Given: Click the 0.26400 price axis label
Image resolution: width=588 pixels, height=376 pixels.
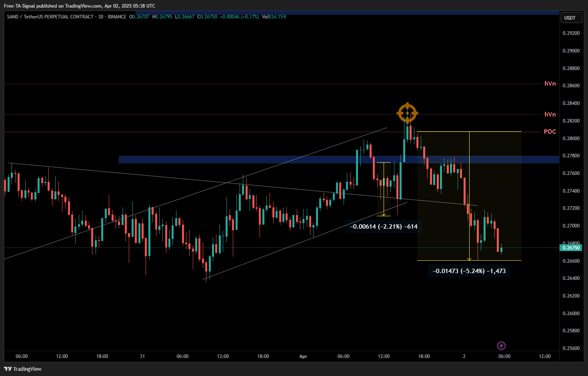Looking at the screenshot, I should [x=571, y=278].
